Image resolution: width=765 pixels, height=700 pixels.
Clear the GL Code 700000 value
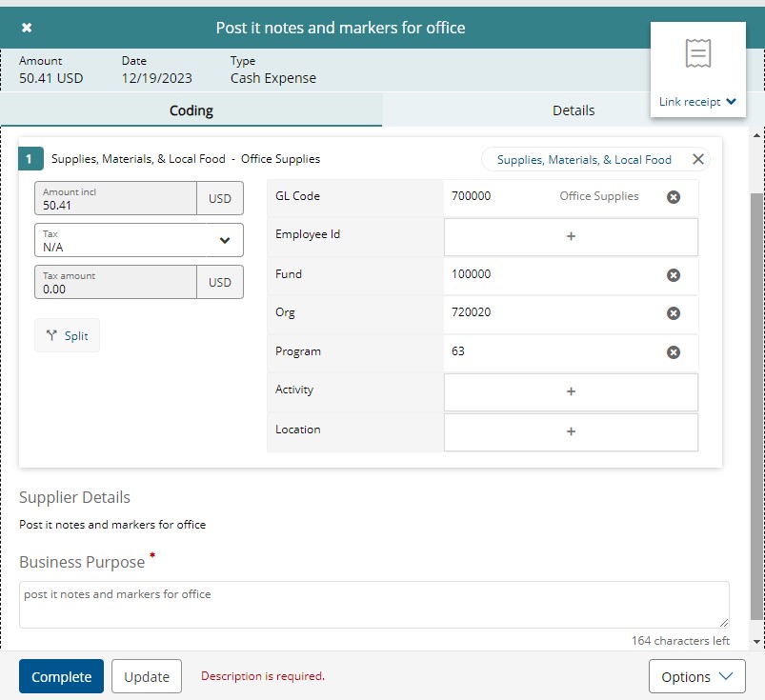coord(673,197)
